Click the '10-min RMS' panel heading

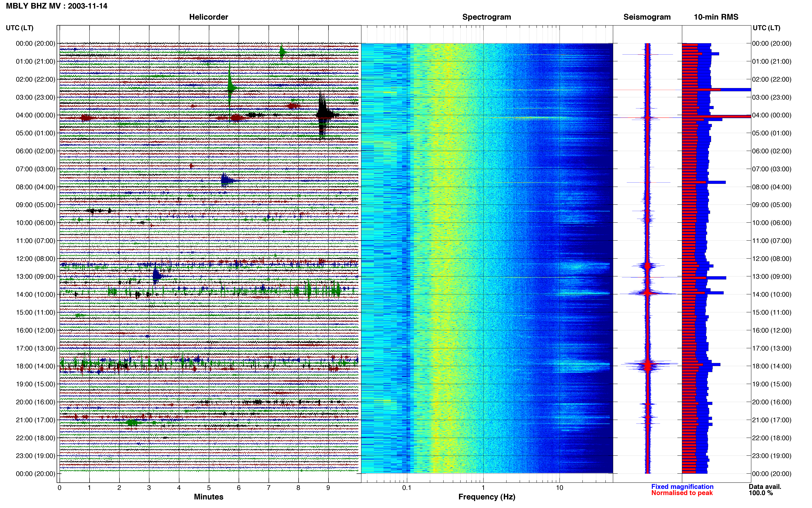pos(716,17)
